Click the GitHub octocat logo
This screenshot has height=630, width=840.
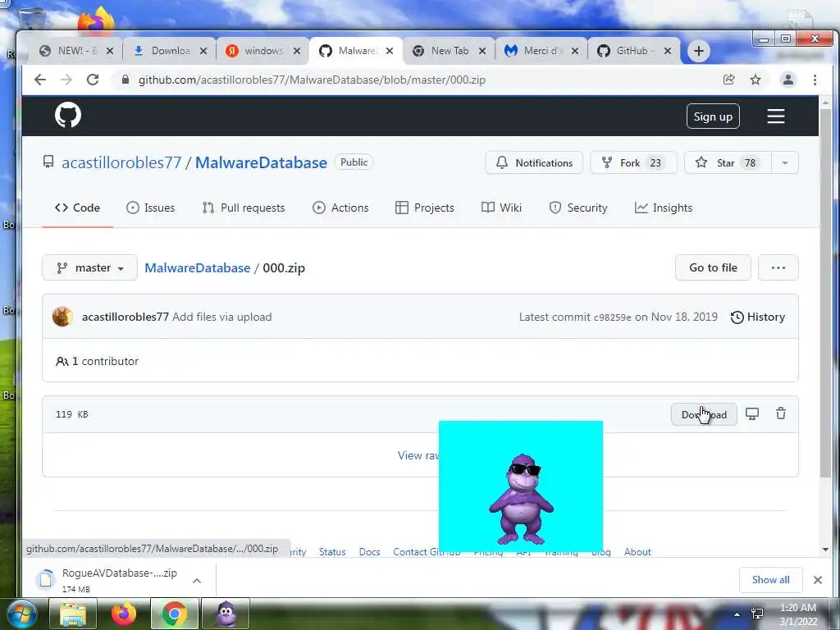[x=68, y=115]
